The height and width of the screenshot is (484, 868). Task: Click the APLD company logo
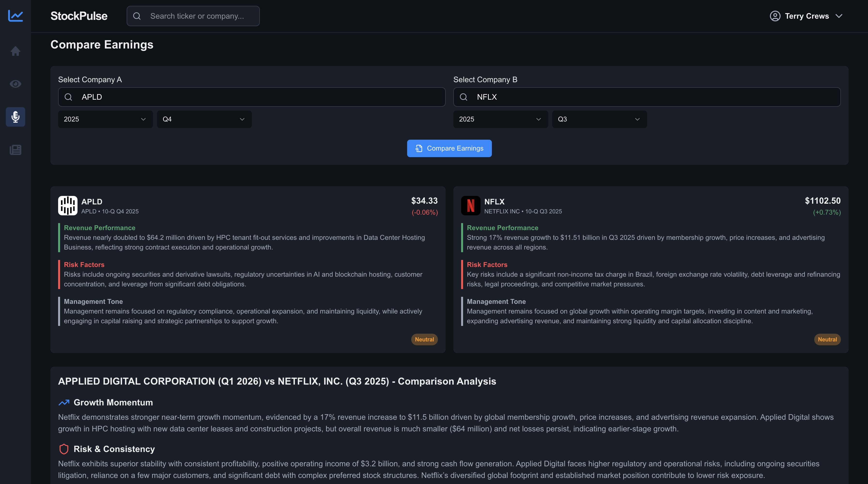[68, 205]
